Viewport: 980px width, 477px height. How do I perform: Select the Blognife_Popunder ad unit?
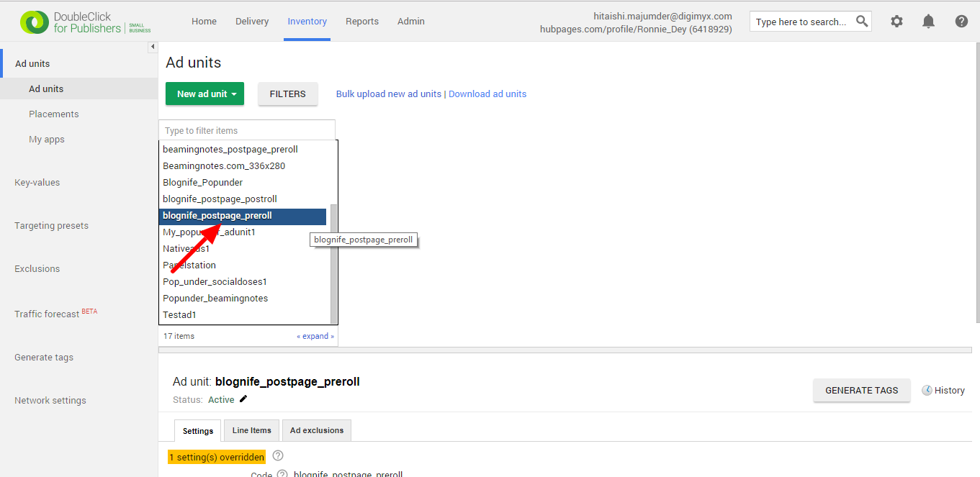pyautogui.click(x=202, y=182)
